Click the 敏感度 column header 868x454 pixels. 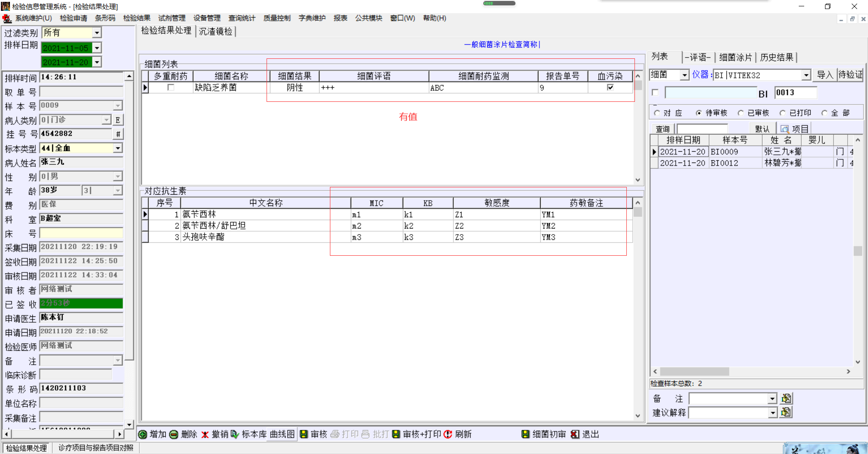[x=497, y=203]
